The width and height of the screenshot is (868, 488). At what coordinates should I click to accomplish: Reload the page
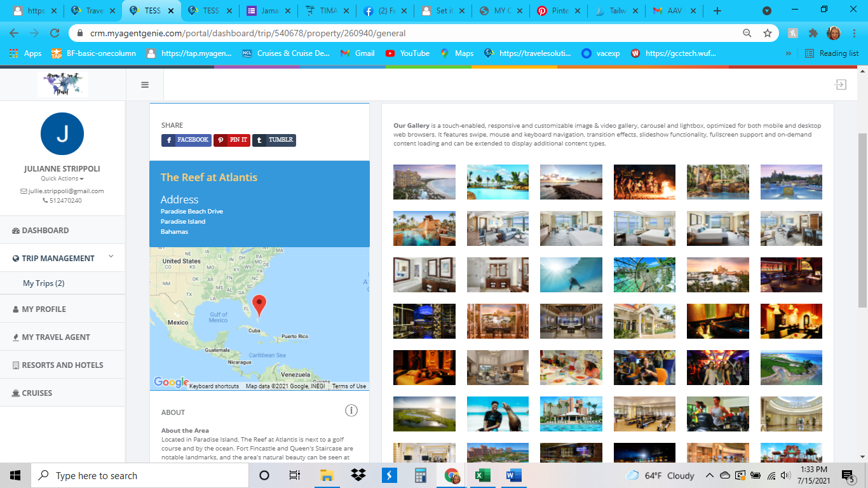click(x=55, y=33)
